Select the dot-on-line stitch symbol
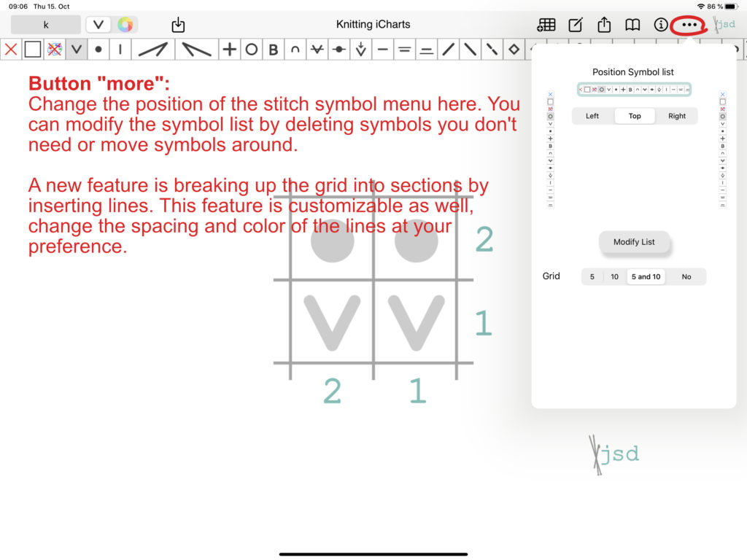The image size is (747, 560). tap(339, 49)
